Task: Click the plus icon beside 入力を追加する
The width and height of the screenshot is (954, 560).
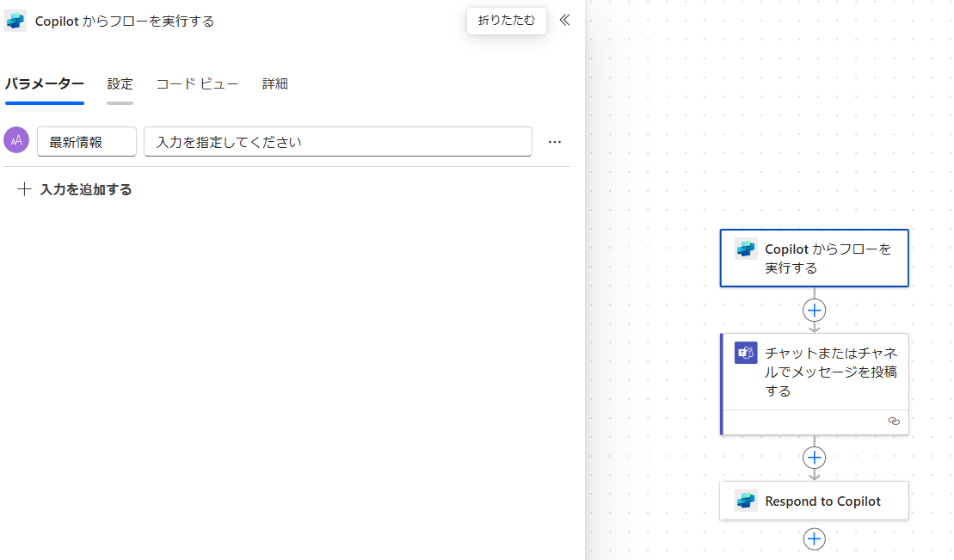Action: [x=24, y=189]
